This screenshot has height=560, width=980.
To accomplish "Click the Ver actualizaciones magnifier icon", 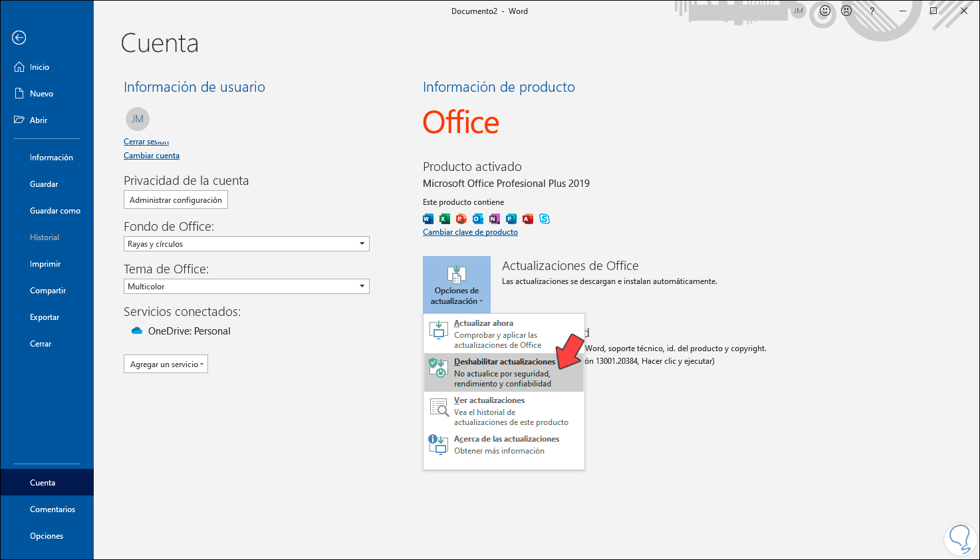I will pos(439,406).
